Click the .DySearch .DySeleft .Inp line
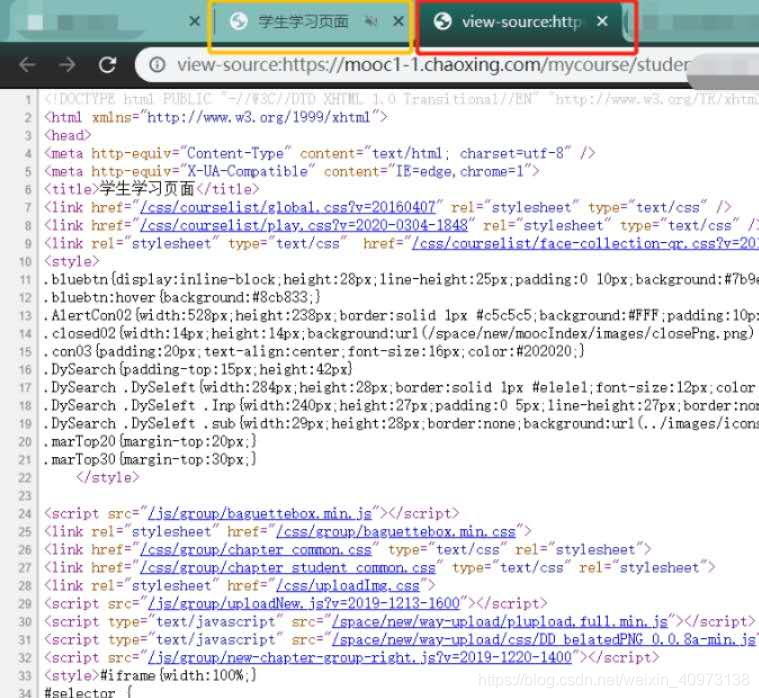The height and width of the screenshot is (698, 759). pos(401,406)
